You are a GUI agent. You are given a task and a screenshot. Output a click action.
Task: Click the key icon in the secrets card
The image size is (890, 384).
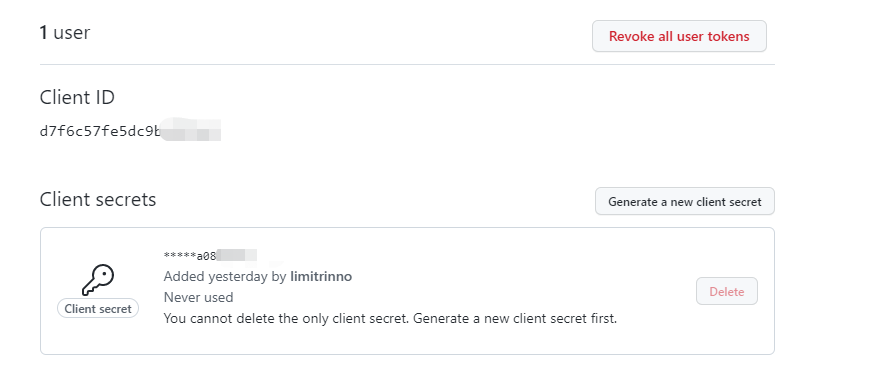pyautogui.click(x=98, y=280)
